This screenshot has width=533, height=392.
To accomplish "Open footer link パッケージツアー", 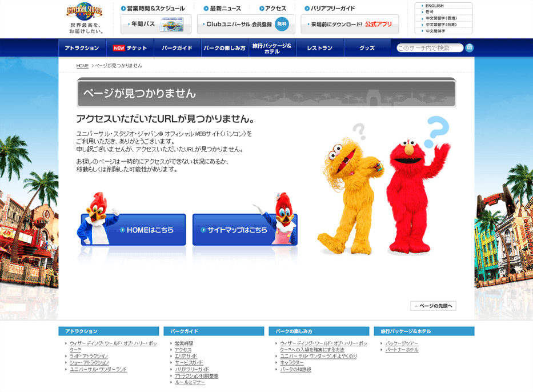I will point(402,343).
